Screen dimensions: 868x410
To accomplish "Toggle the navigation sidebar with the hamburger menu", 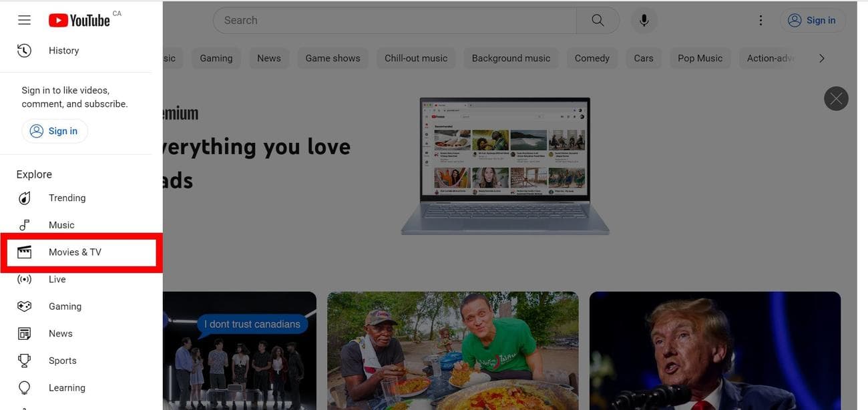I will point(24,19).
